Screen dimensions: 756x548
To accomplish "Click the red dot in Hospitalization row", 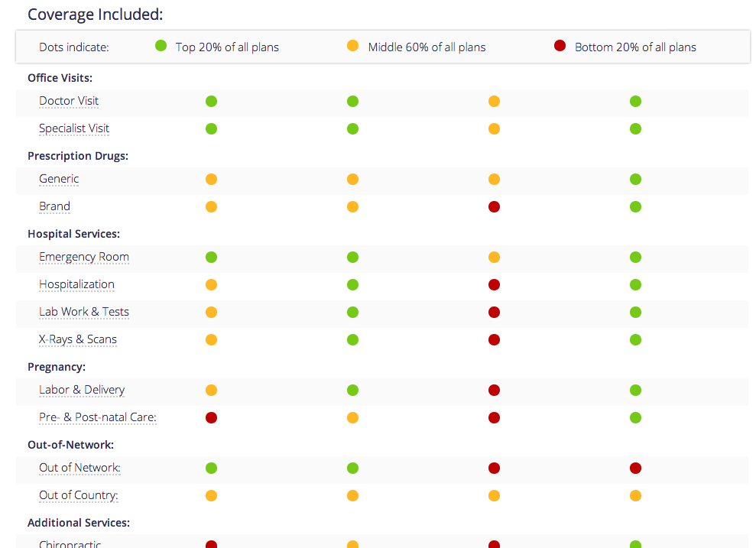I will [x=494, y=284].
